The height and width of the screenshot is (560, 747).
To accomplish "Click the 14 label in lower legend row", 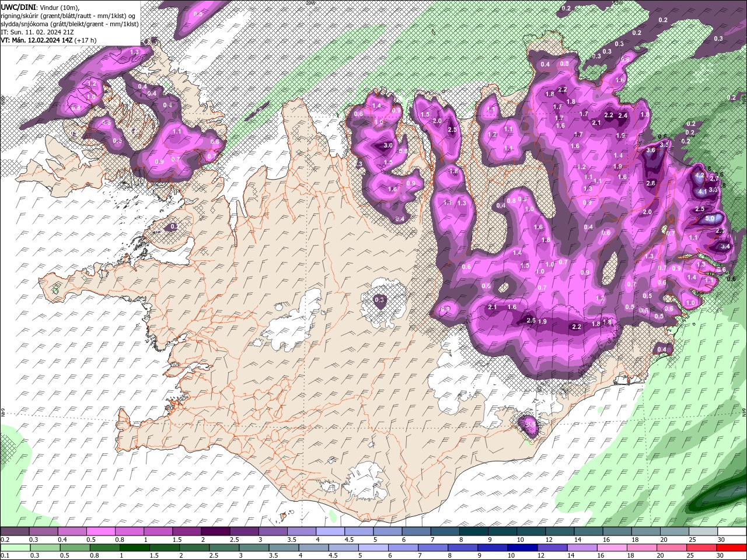I will point(571,555).
